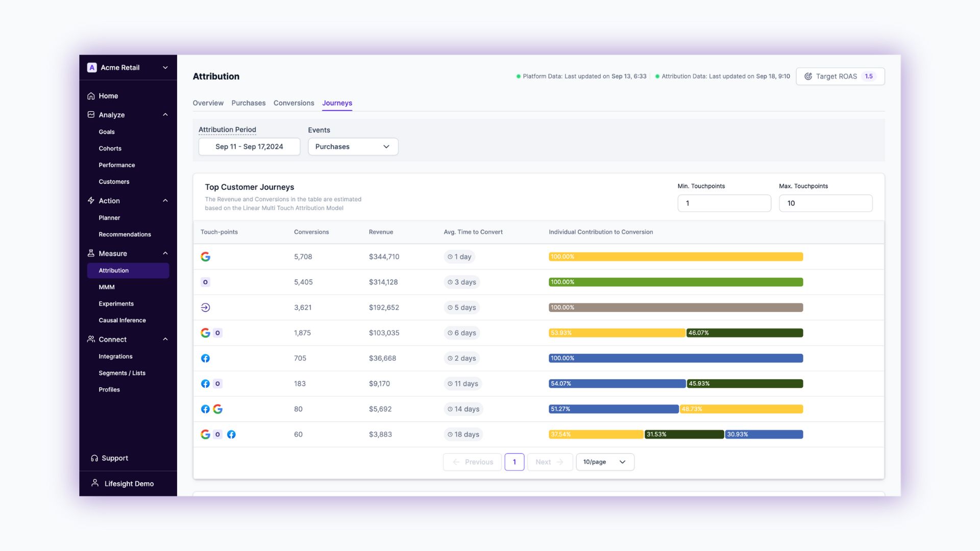Click the Max. Touchpoints input field

(x=825, y=203)
